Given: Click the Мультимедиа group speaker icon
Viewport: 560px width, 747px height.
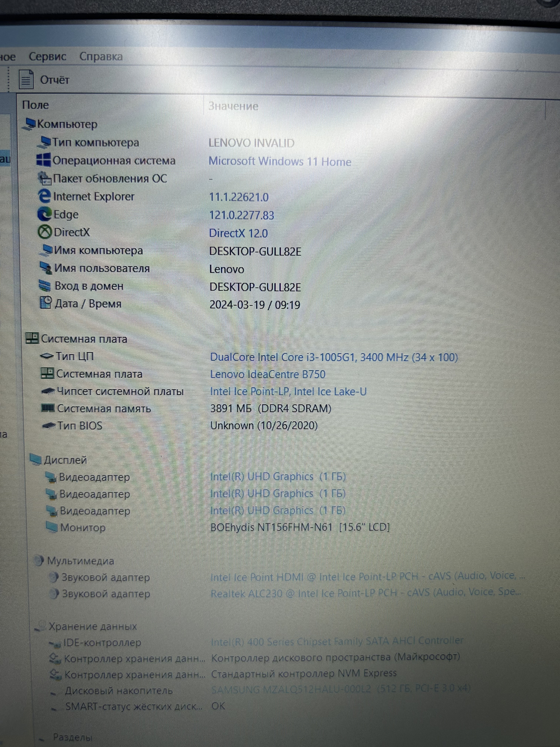Looking at the screenshot, I should click(x=39, y=560).
